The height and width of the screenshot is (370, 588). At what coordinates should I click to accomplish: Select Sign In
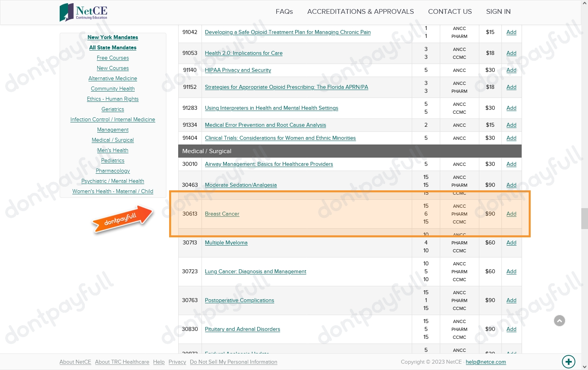[498, 11]
